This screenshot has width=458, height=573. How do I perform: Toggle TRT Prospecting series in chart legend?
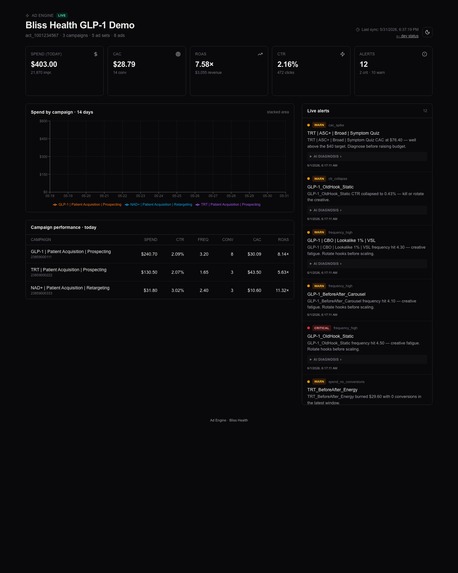(228, 205)
